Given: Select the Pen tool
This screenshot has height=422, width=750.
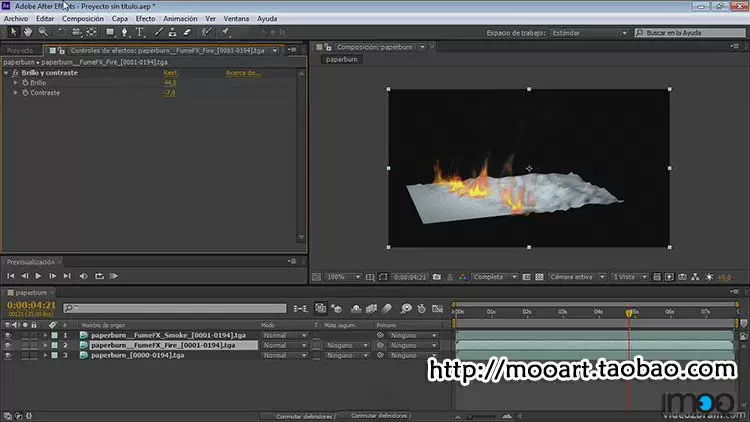Looking at the screenshot, I should 124,32.
